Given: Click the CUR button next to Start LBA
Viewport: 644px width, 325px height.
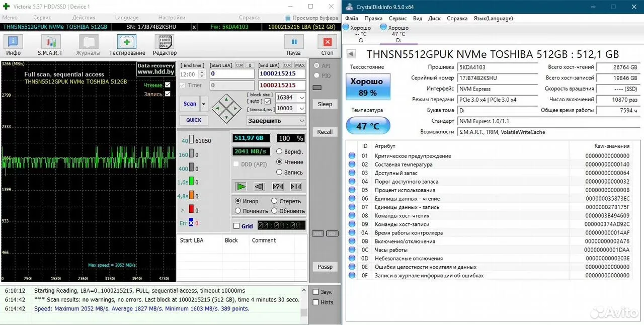Looking at the screenshot, I should [239, 65].
